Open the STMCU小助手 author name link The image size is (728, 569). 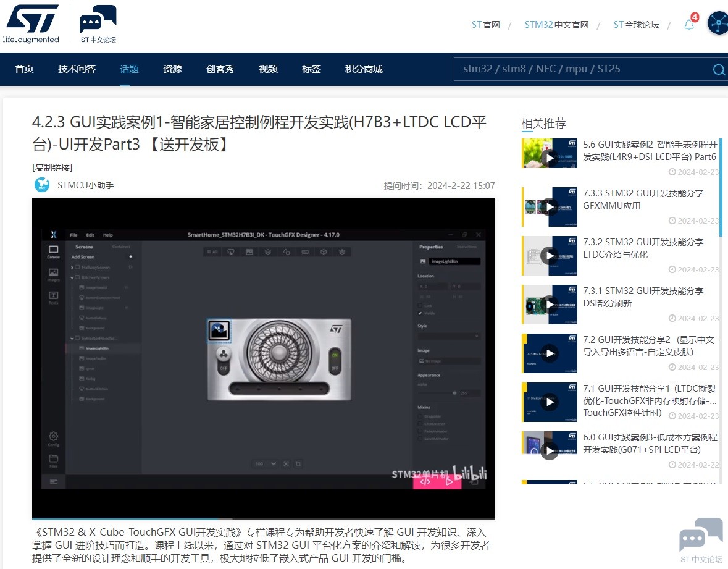coord(86,185)
